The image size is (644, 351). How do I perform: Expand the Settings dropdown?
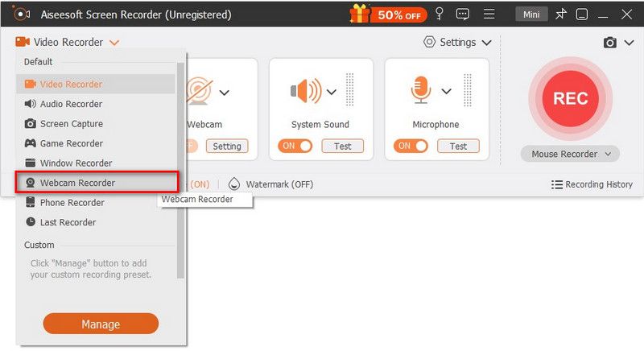click(x=460, y=42)
